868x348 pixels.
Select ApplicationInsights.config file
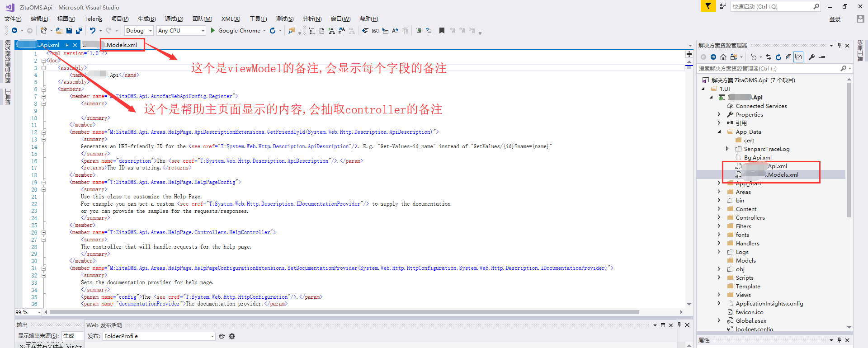point(769,304)
